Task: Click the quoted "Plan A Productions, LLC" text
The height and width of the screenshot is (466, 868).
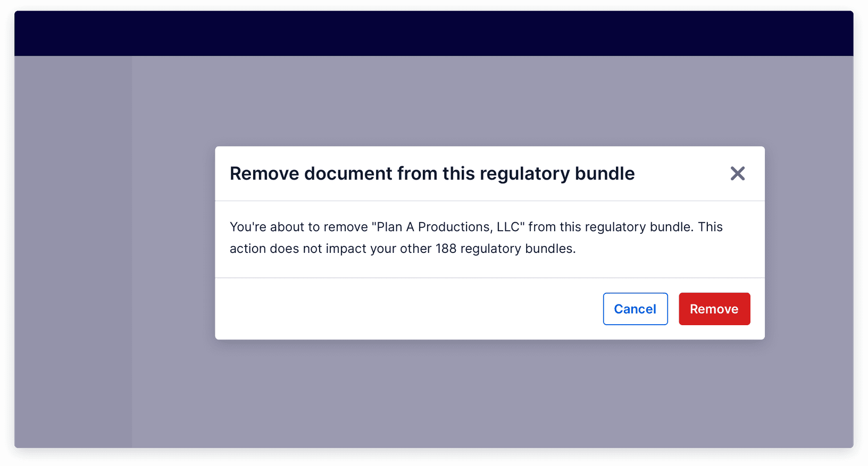Action: (448, 226)
